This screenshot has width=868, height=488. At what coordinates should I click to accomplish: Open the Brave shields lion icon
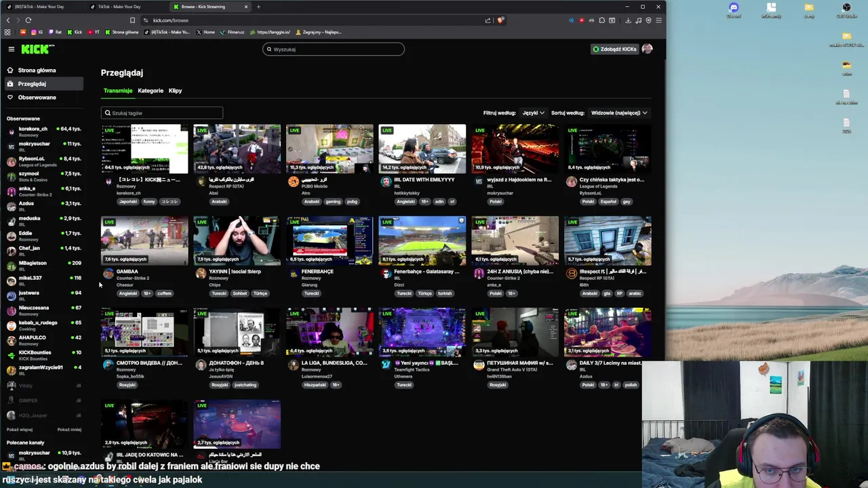click(x=500, y=20)
